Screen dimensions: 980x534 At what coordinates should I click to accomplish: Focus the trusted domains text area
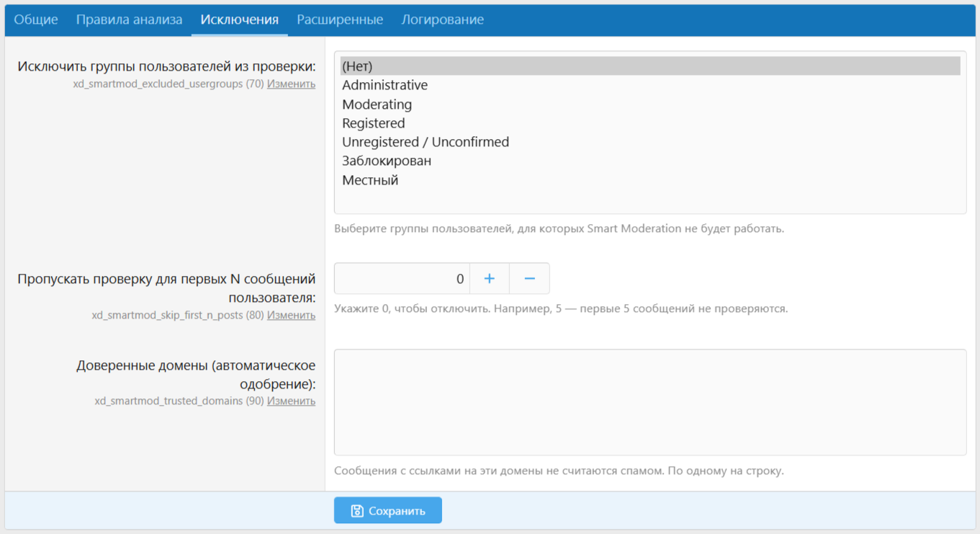tap(649, 402)
